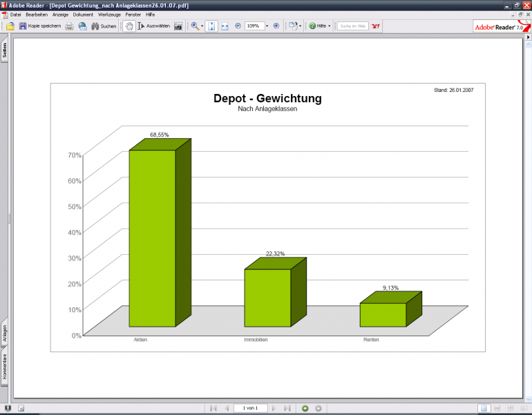Click the Yahoo search icon

pyautogui.click(x=376, y=26)
